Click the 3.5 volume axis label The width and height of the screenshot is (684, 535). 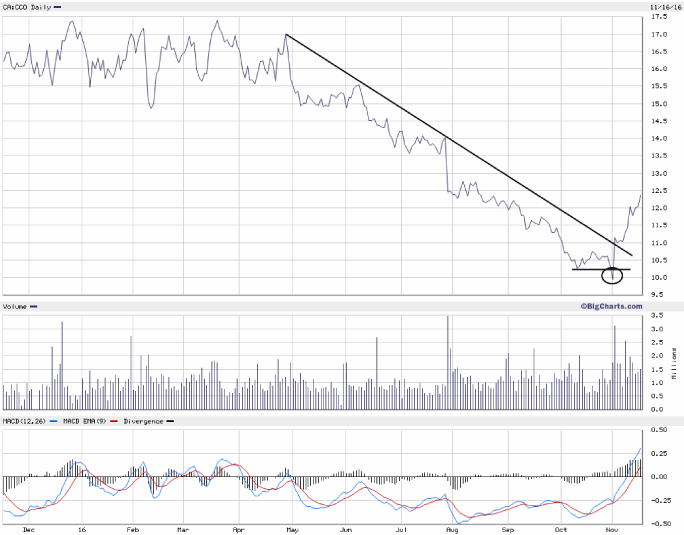(656, 316)
